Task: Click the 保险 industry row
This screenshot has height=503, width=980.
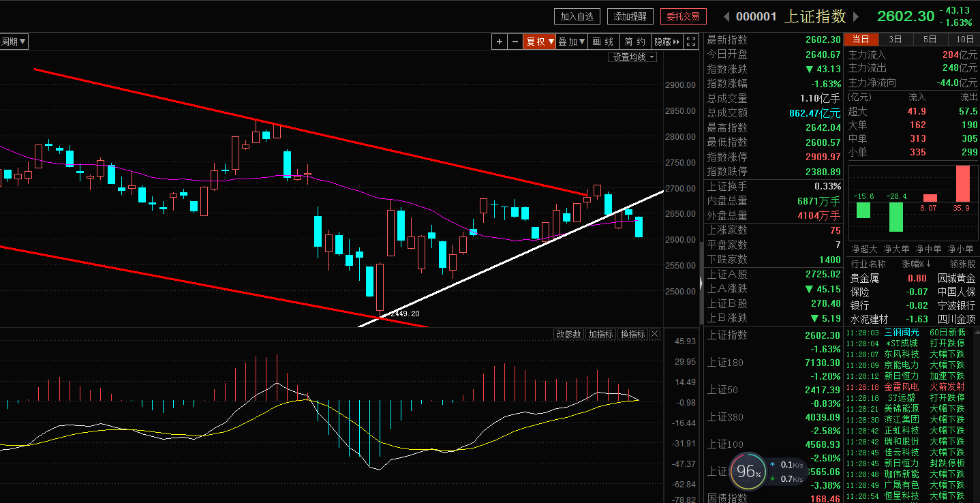Action: [913, 292]
